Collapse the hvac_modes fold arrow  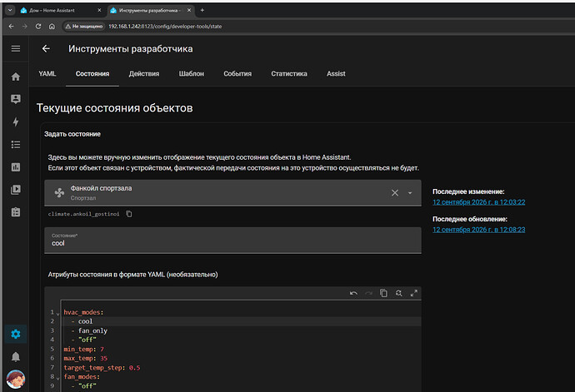(58, 313)
